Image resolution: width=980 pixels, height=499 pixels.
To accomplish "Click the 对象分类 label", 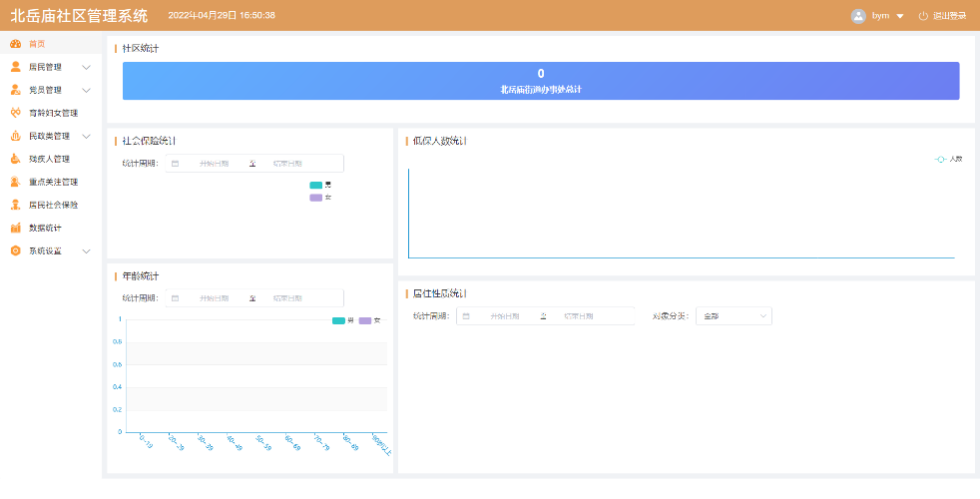I will pos(671,315).
